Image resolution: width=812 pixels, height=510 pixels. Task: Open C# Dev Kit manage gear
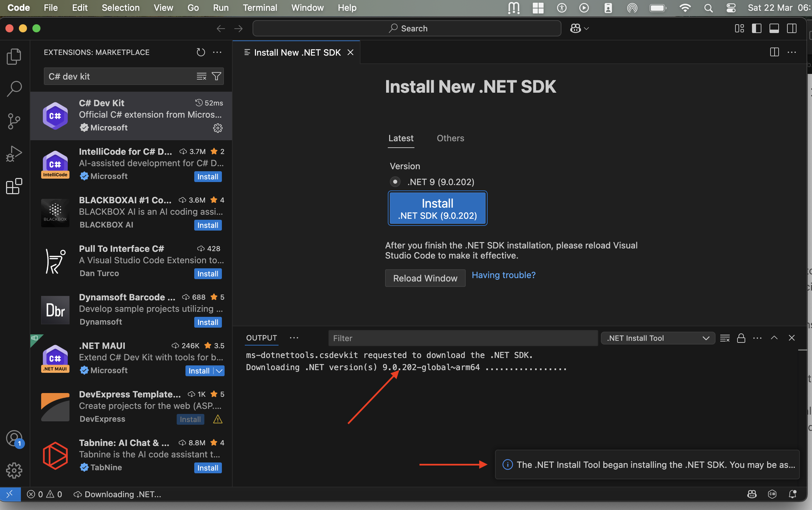[x=217, y=128]
